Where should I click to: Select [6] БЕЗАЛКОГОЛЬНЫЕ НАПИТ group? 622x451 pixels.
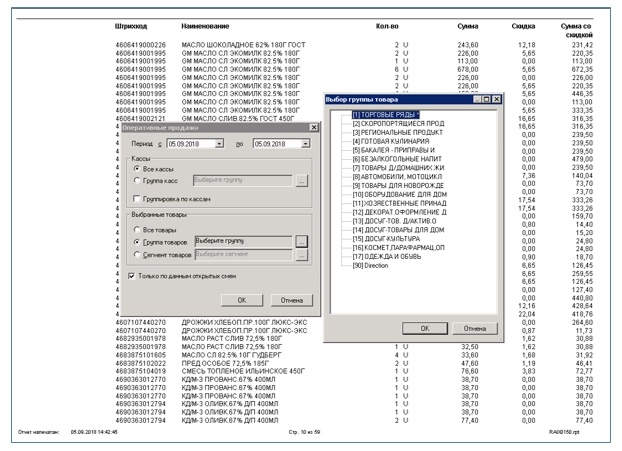397,159
